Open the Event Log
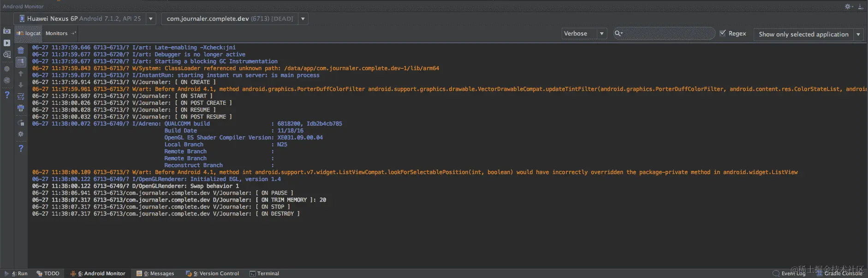The width and height of the screenshot is (868, 278). pyautogui.click(x=789, y=273)
